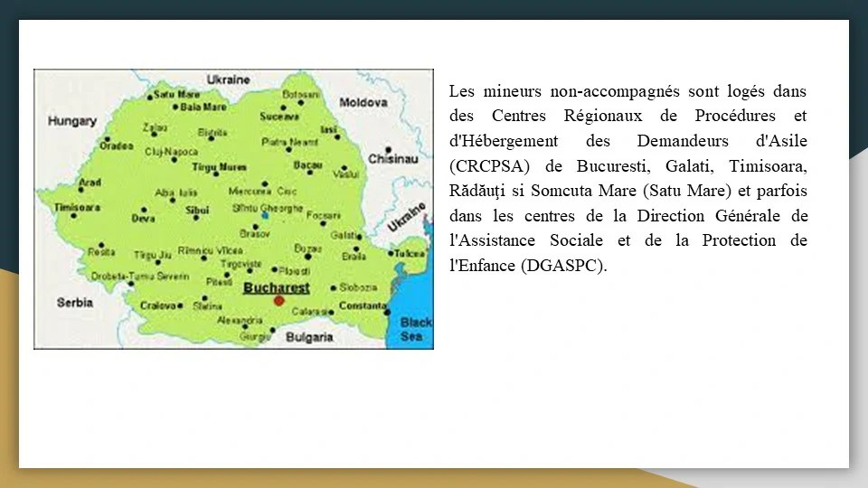Image resolution: width=868 pixels, height=488 pixels.
Task: Select the Tulcea city label
Action: tap(409, 254)
